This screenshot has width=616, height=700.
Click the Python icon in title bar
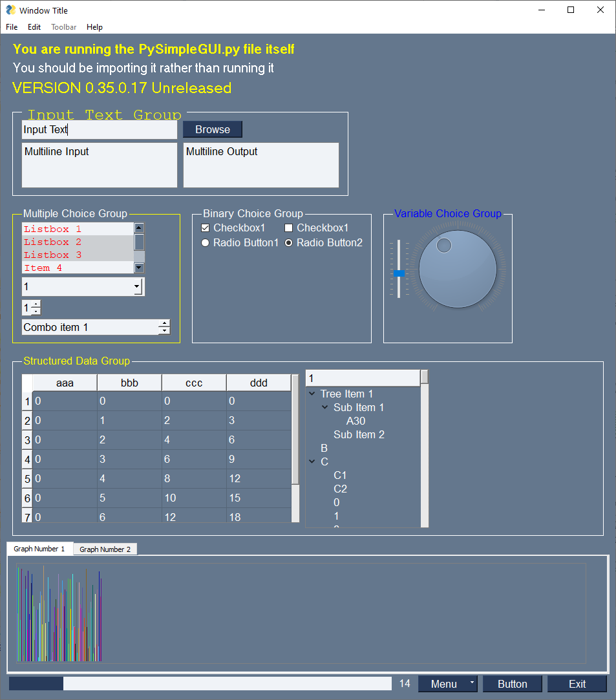pos(11,10)
